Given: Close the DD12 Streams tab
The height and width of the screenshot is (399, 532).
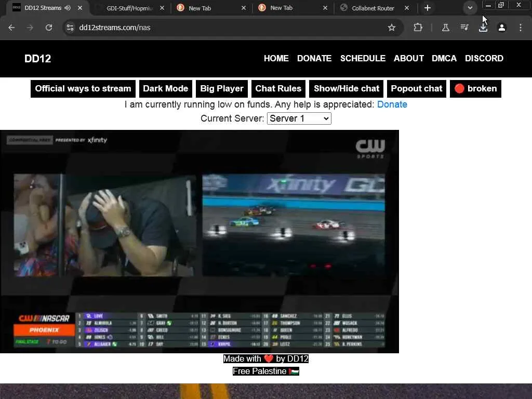Looking at the screenshot, I should click(x=80, y=8).
